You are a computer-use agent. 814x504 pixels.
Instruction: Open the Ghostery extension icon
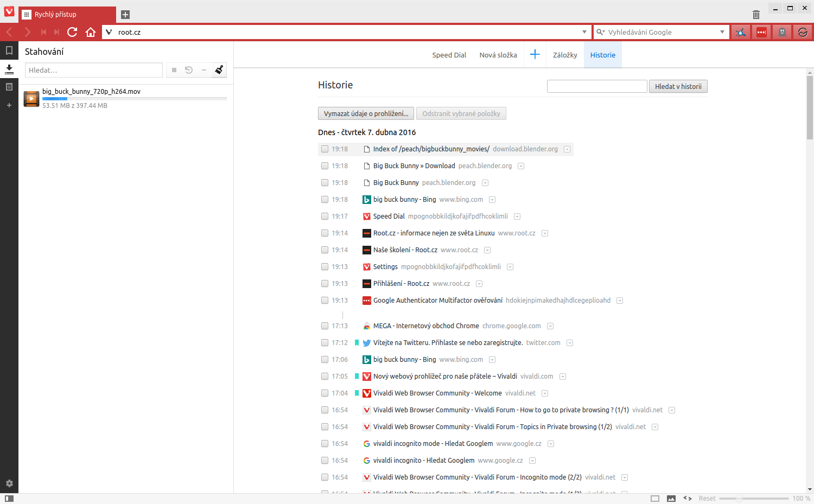pyautogui.click(x=781, y=32)
